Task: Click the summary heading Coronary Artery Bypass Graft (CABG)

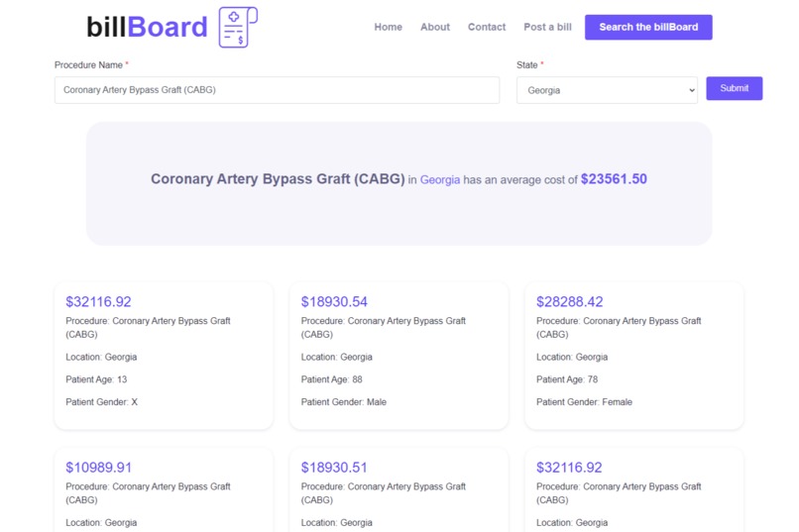Action: click(278, 179)
